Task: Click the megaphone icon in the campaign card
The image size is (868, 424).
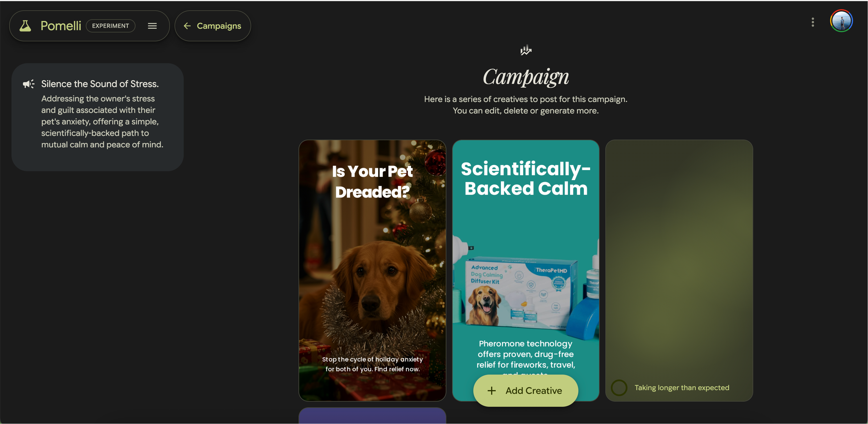Action: click(29, 84)
